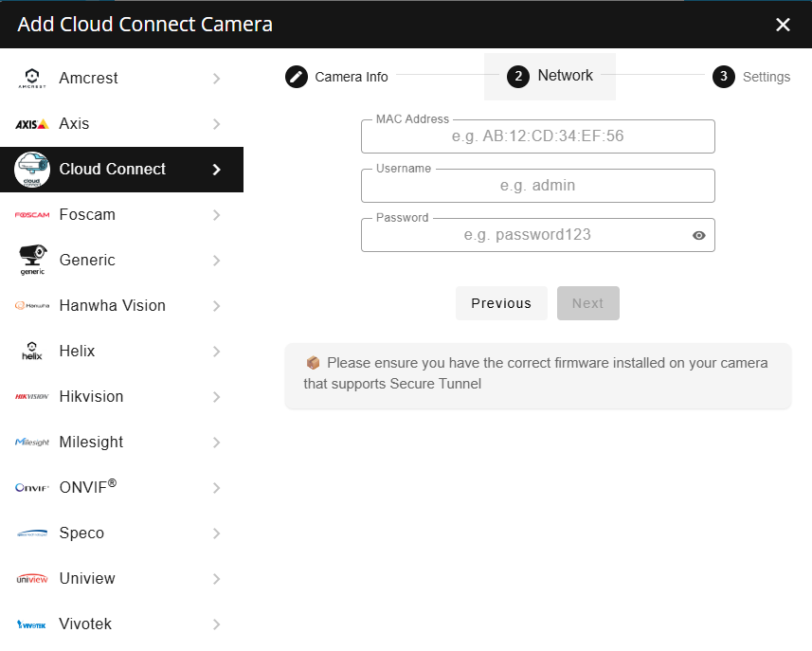The width and height of the screenshot is (812, 651).
Task: Click the Amcrest brand logo icon
Action: 32,79
